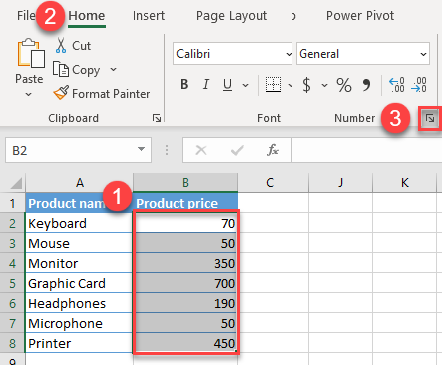Viewport: 442px width, 365px height.
Task: Apply Comma Style format
Action: pos(366,85)
